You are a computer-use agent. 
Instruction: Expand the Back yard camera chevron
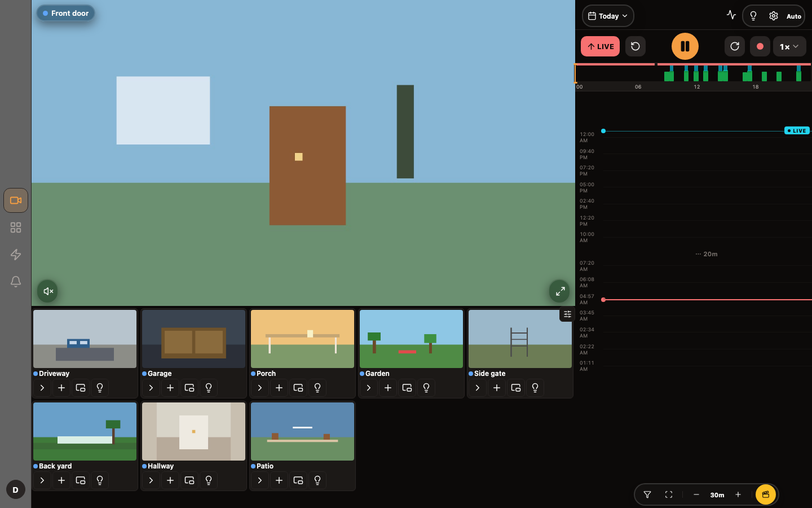[x=42, y=480]
